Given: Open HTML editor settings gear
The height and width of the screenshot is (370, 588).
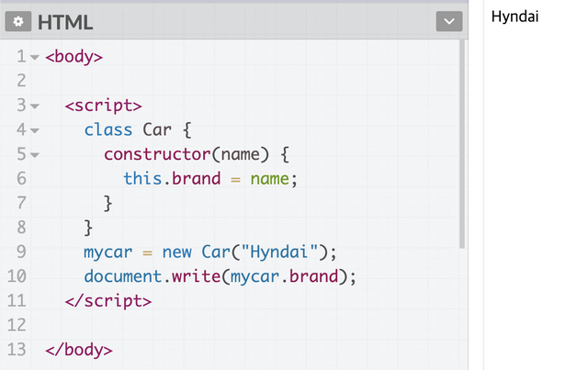Looking at the screenshot, I should point(18,22).
